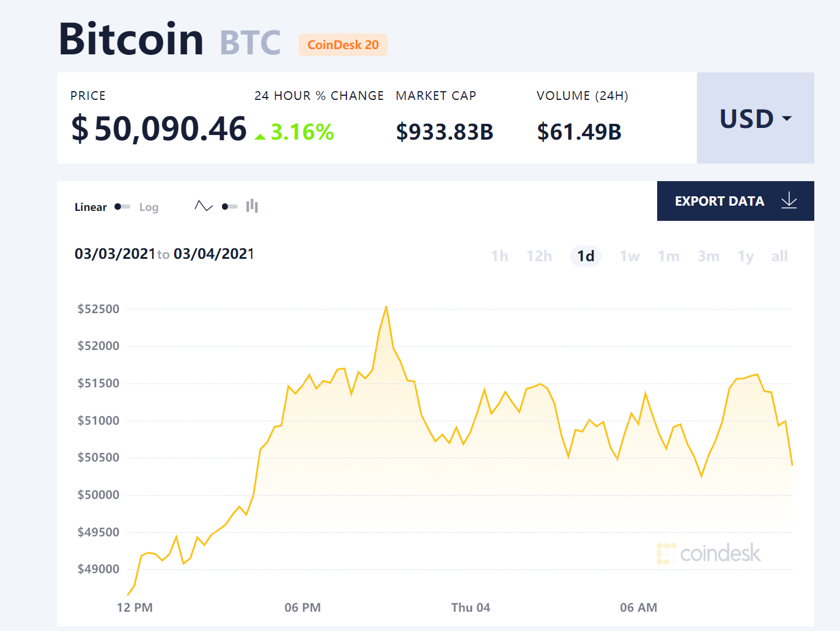Click the coindesk watermark logo
Viewport: 840px width, 631px height.
(x=709, y=553)
